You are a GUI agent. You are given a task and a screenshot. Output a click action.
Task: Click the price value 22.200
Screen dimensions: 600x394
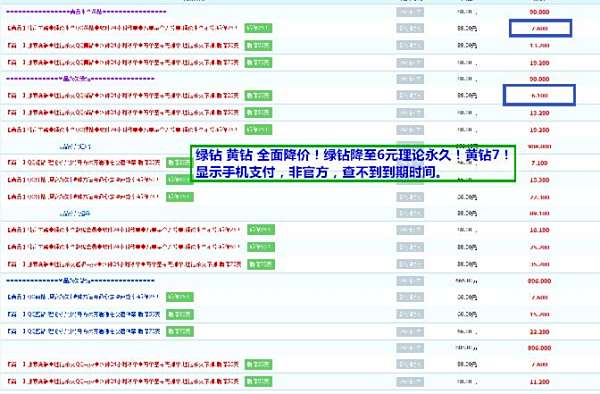click(x=539, y=332)
